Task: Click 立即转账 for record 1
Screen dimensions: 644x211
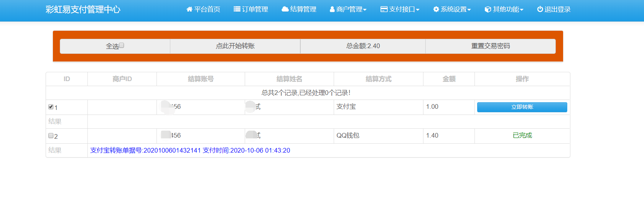Action: coord(522,107)
